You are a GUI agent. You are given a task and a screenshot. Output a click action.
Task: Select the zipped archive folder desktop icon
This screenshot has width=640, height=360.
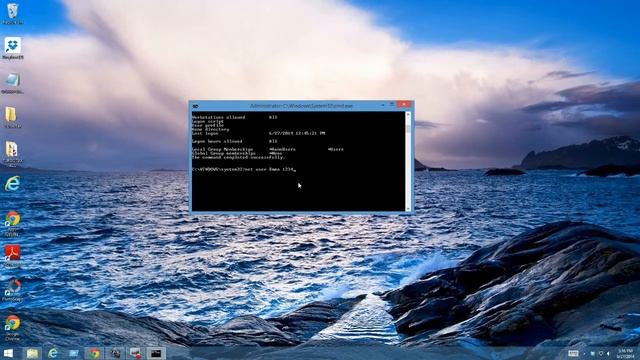pos(12,153)
